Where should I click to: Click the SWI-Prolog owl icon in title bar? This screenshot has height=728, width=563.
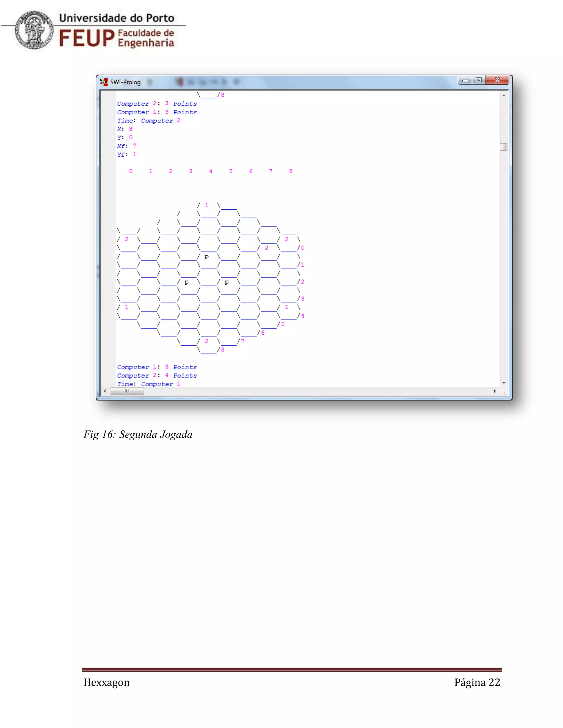click(104, 82)
